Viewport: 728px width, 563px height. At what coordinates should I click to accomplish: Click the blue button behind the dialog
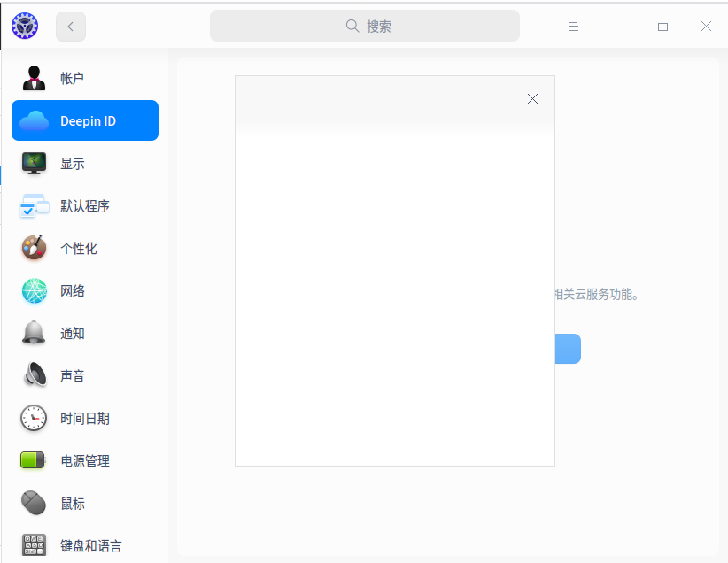pyautogui.click(x=568, y=349)
